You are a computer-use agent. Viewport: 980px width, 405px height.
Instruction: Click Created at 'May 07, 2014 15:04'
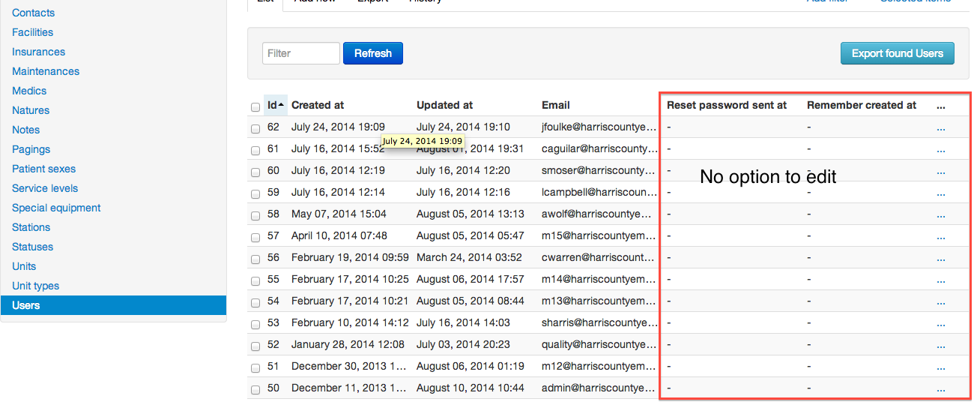339,214
